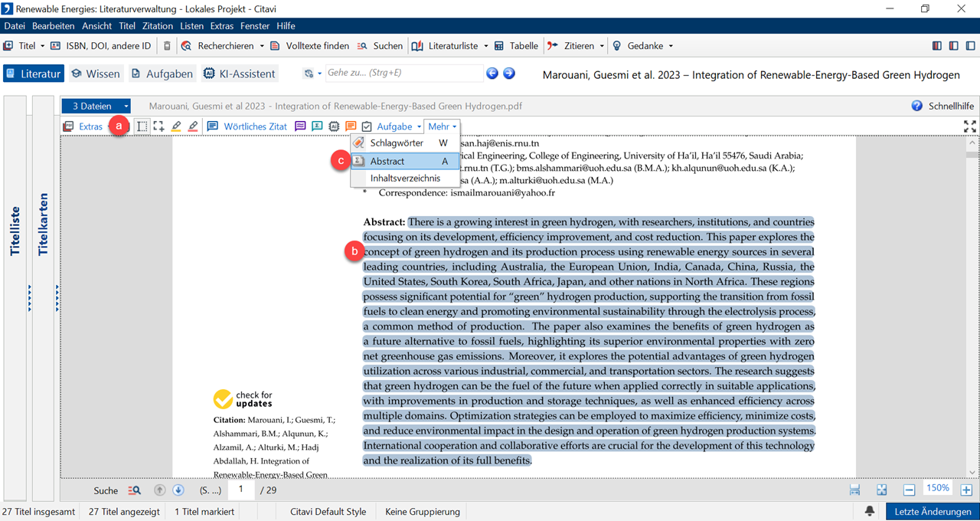Enter PDF fullscreen mode
Image resolution: width=980 pixels, height=521 pixels.
(969, 126)
